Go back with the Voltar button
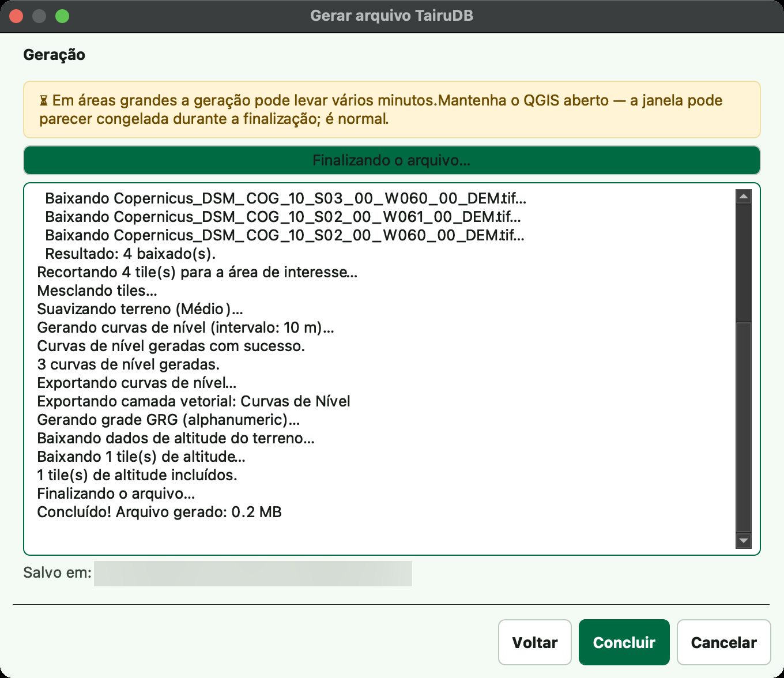 tap(534, 642)
